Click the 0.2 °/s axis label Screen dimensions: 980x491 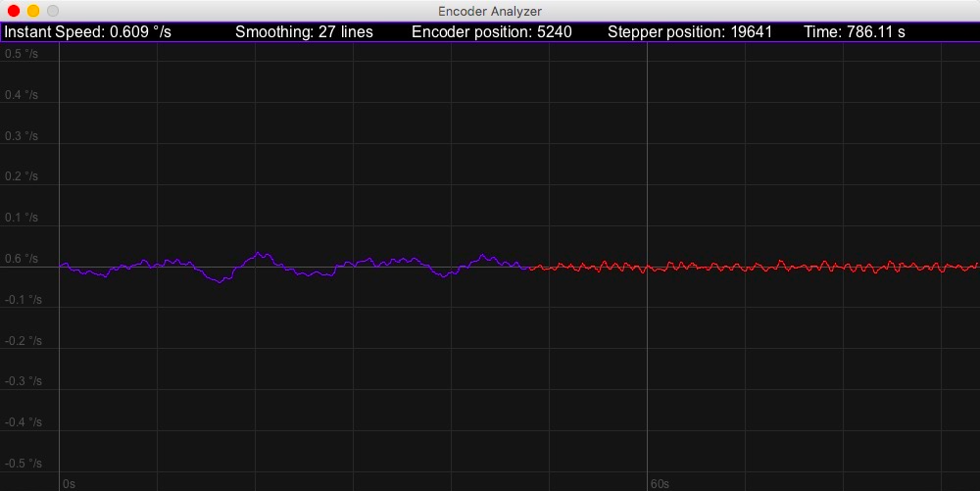coord(22,176)
